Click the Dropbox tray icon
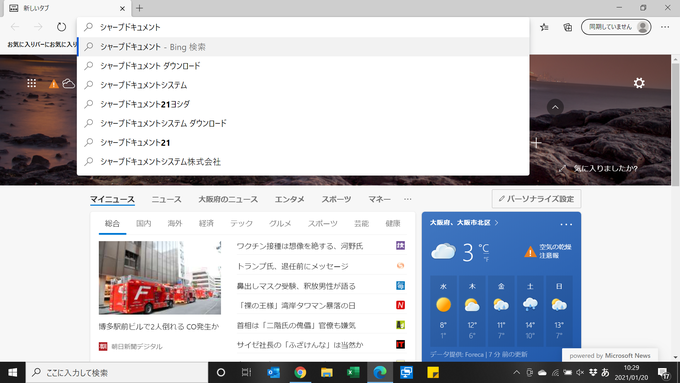The height and width of the screenshot is (383, 680). 593,373
